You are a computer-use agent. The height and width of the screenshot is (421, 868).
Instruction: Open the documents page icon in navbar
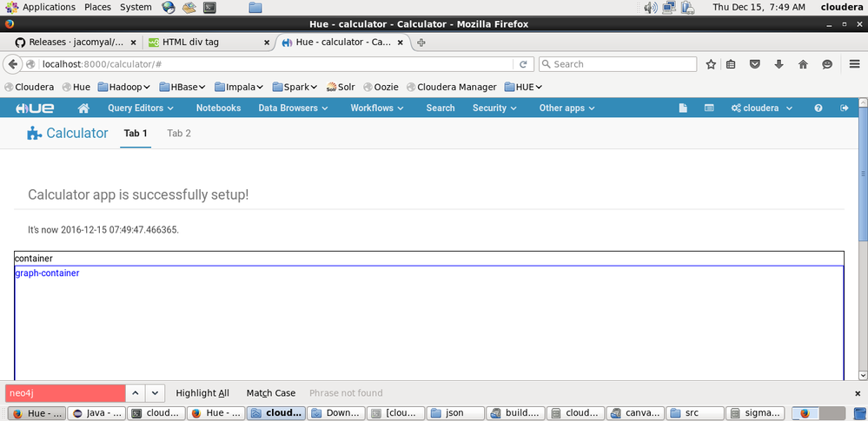(x=683, y=108)
